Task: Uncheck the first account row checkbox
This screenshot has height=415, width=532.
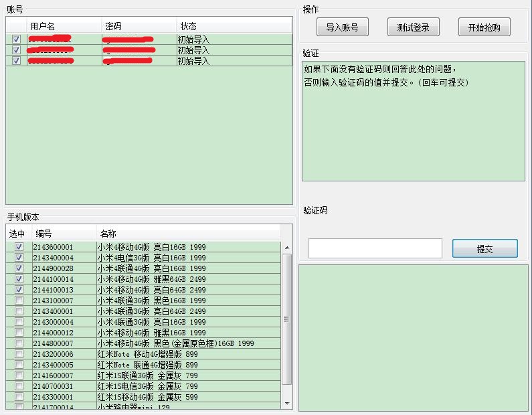Action: point(16,39)
